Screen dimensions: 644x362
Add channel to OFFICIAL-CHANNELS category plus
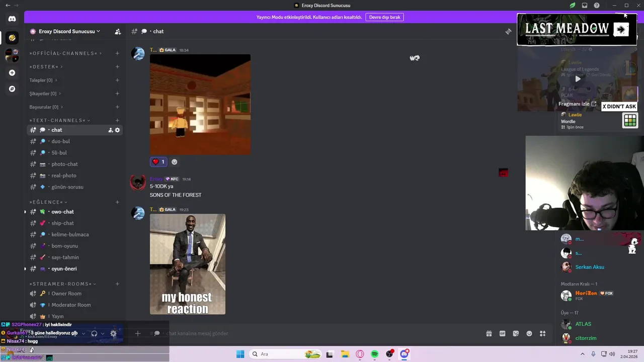coord(117,53)
